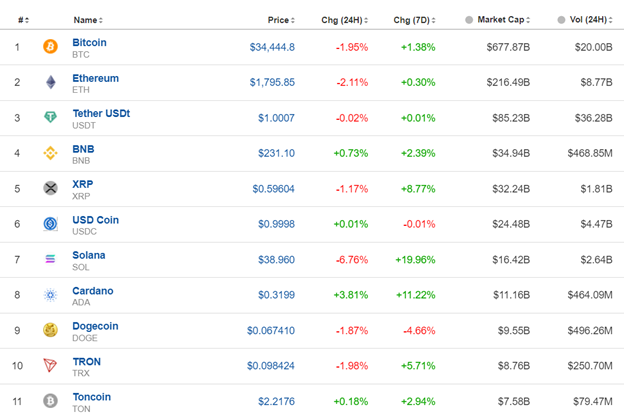
Task: Click Solana 24H change -6.76%
Action: [352, 260]
